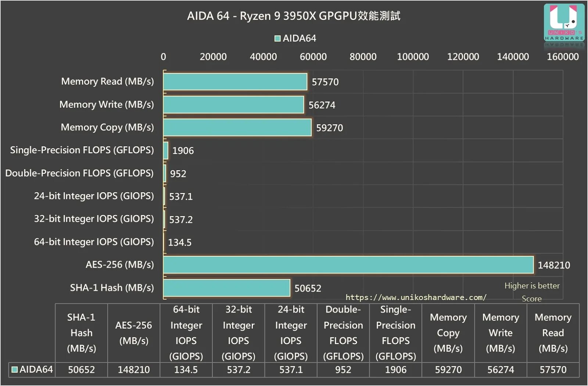This screenshot has width=588, height=386.
Task: Click the Memory Copy (MB/s) axis label
Action: 107,127
